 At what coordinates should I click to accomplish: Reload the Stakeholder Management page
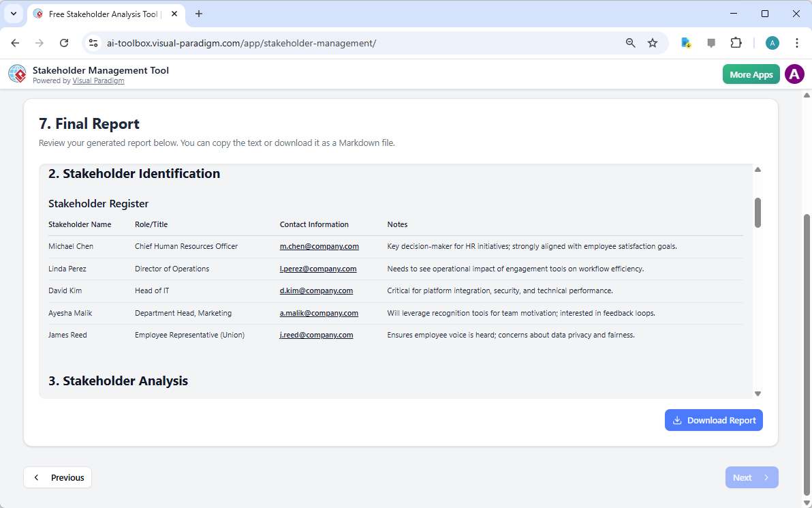point(64,42)
